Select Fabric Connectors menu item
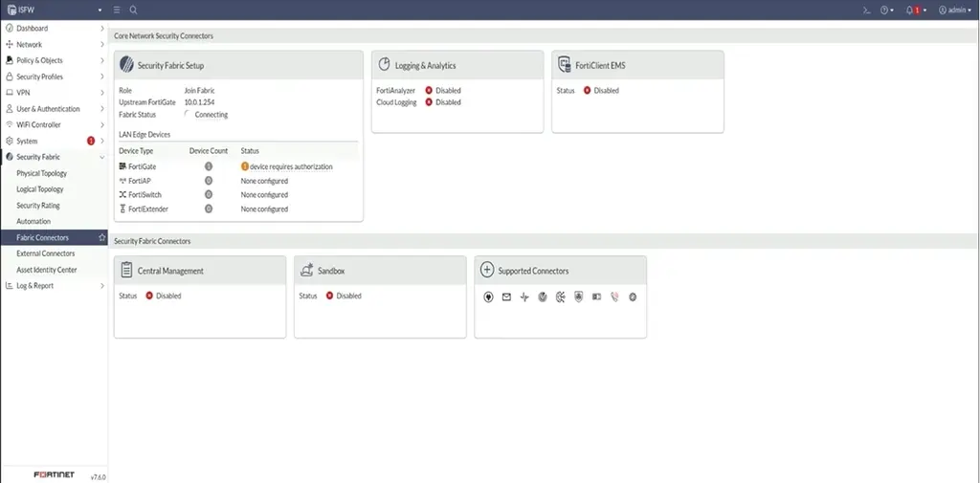 tap(54, 237)
